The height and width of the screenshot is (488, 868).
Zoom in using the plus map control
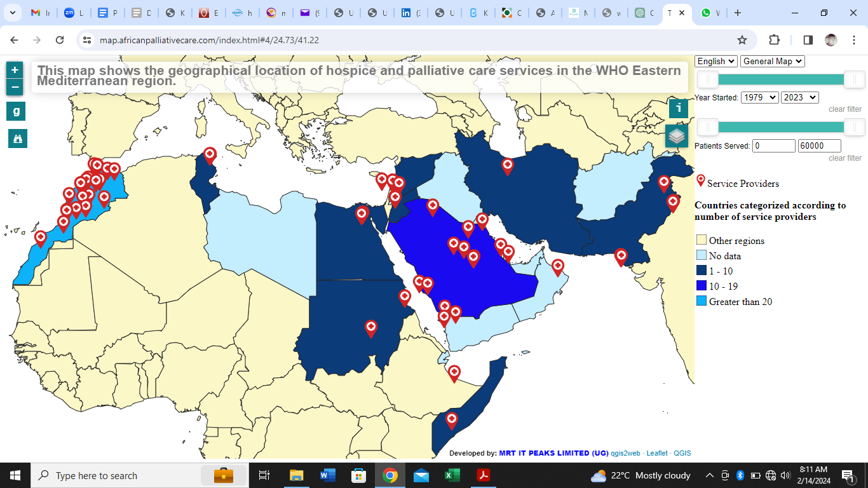pyautogui.click(x=14, y=69)
